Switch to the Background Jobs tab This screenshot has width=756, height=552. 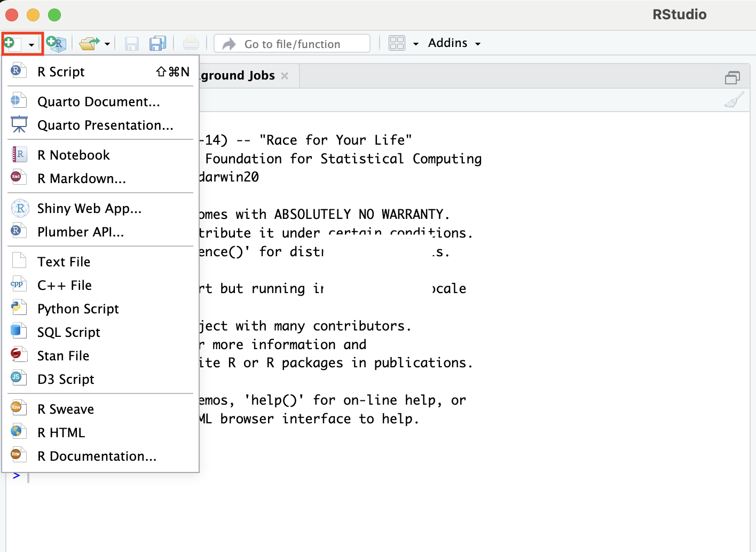(238, 76)
